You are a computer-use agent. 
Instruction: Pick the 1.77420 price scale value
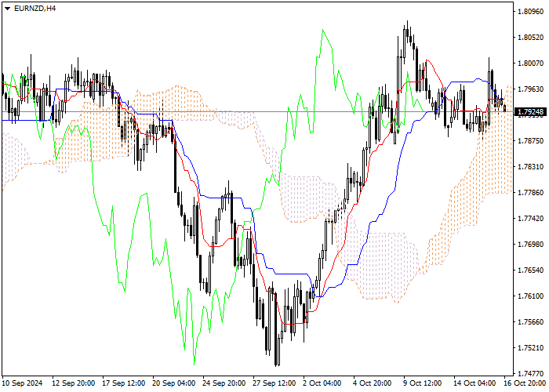point(530,219)
